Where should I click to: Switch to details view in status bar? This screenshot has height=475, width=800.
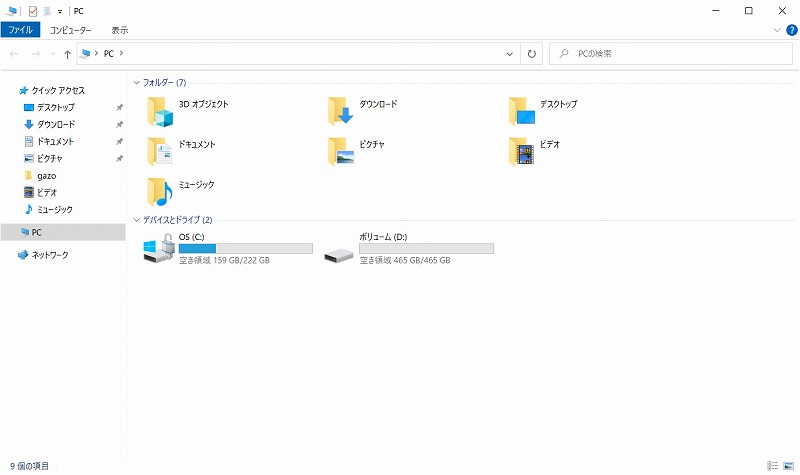point(773,466)
